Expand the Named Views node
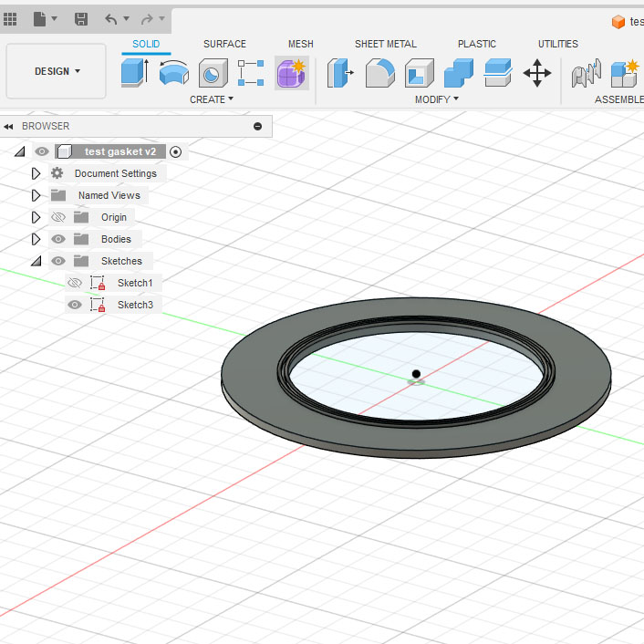 (x=36, y=195)
